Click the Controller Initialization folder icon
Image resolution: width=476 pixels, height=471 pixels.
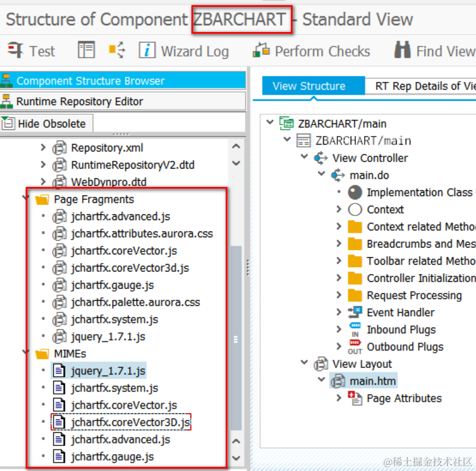coord(355,278)
